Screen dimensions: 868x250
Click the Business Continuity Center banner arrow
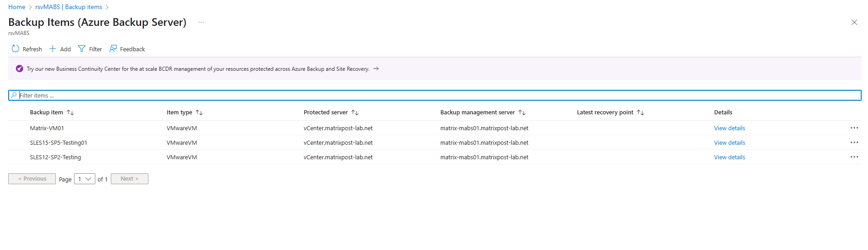click(376, 69)
